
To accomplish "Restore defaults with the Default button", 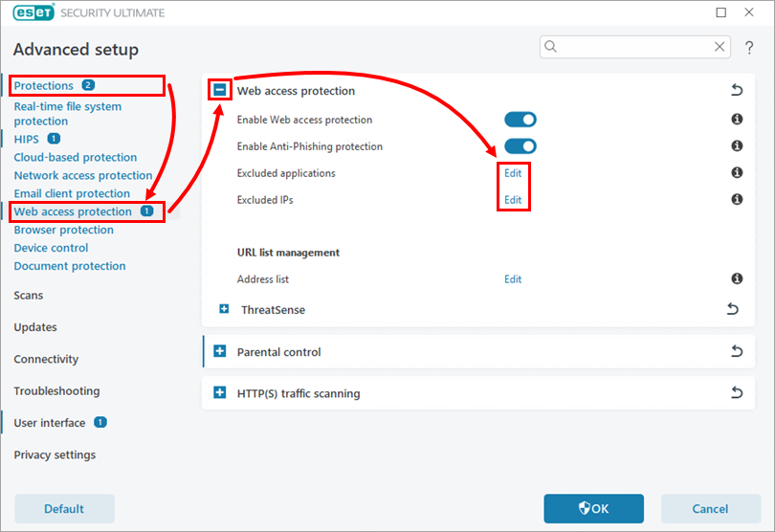I will tap(64, 509).
